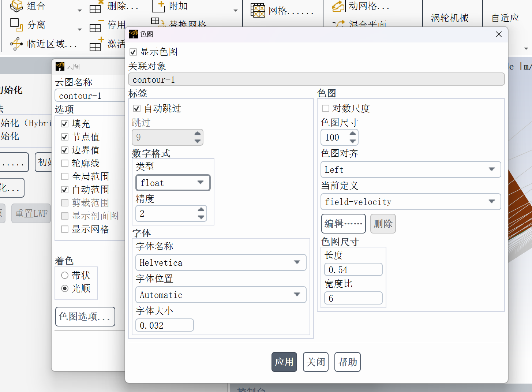Open the 字体名称 Helvetica dropdown
532x392 pixels.
[221, 262]
